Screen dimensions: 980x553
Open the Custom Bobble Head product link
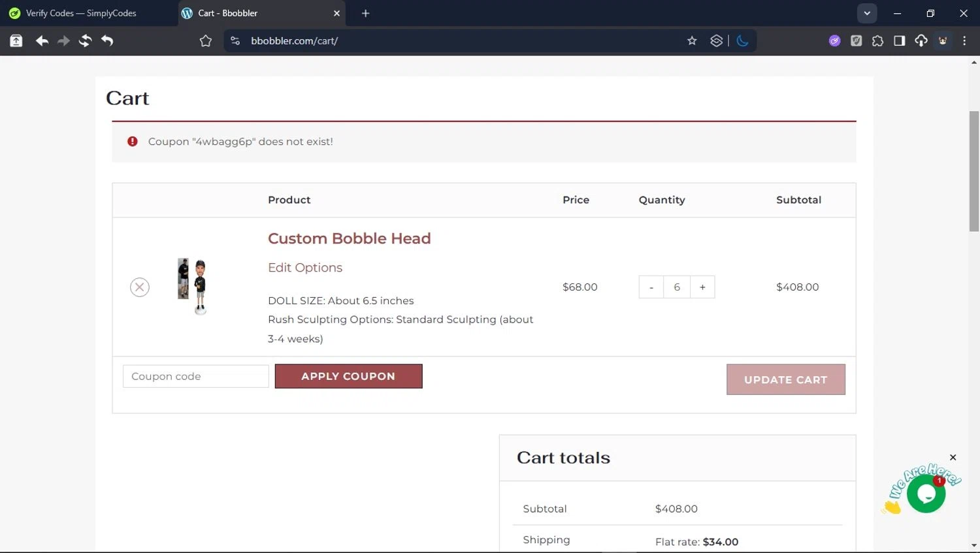pyautogui.click(x=350, y=238)
